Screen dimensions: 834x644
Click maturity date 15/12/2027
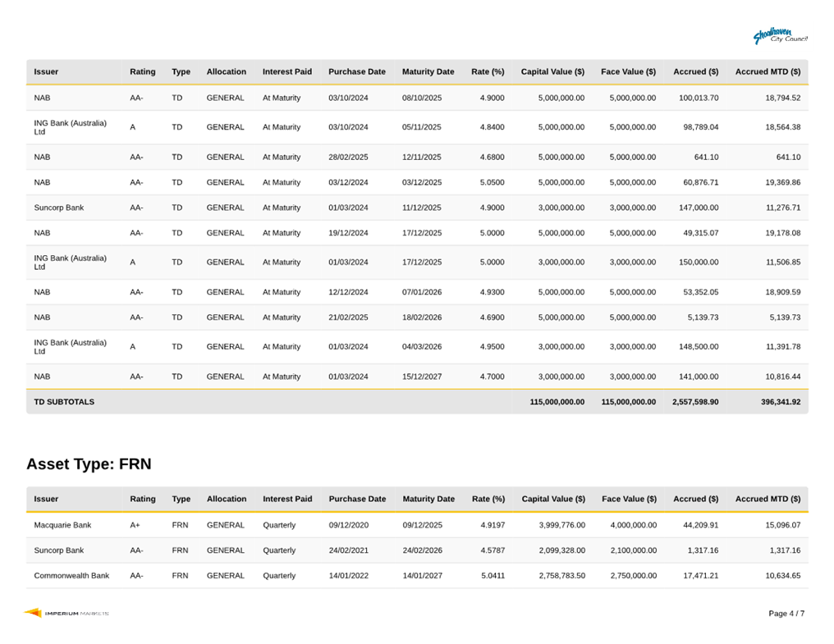tap(422, 377)
